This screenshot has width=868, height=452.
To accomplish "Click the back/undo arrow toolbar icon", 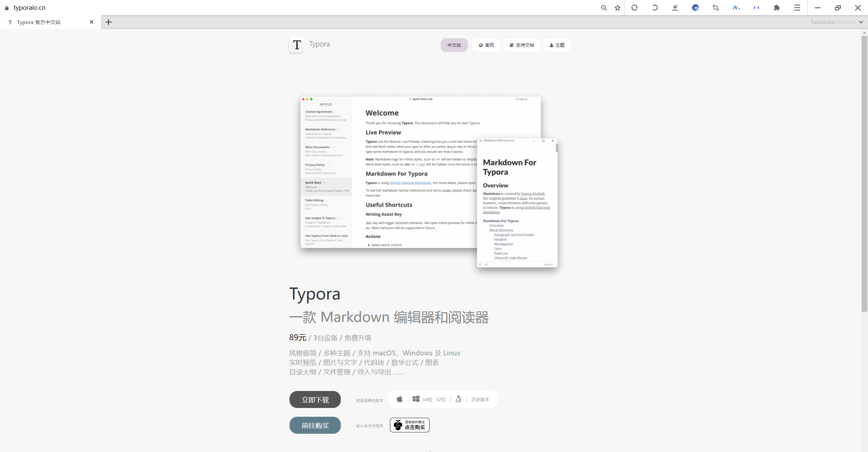I will click(655, 7).
